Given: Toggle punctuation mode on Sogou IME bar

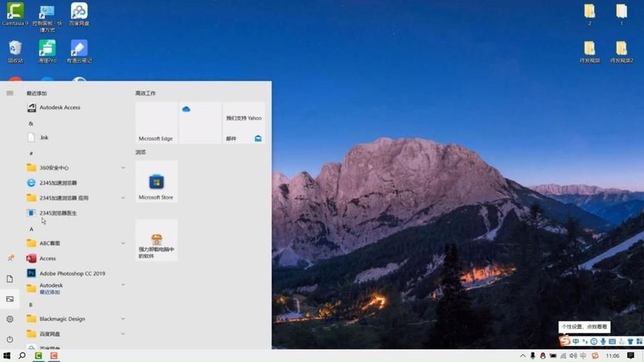Looking at the screenshot, I should 585,341.
